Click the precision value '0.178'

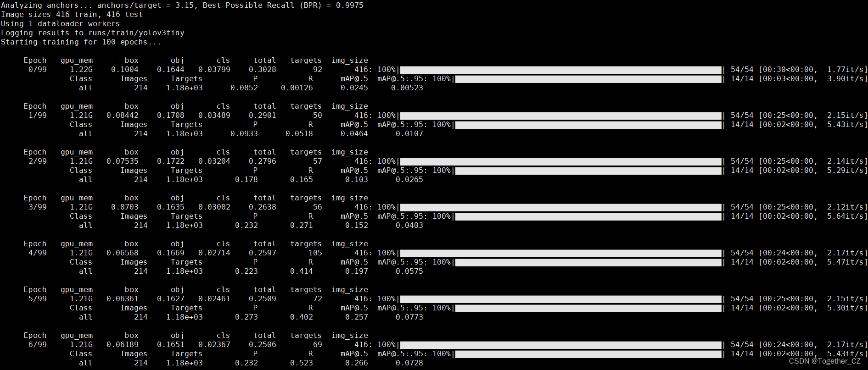[x=246, y=180]
